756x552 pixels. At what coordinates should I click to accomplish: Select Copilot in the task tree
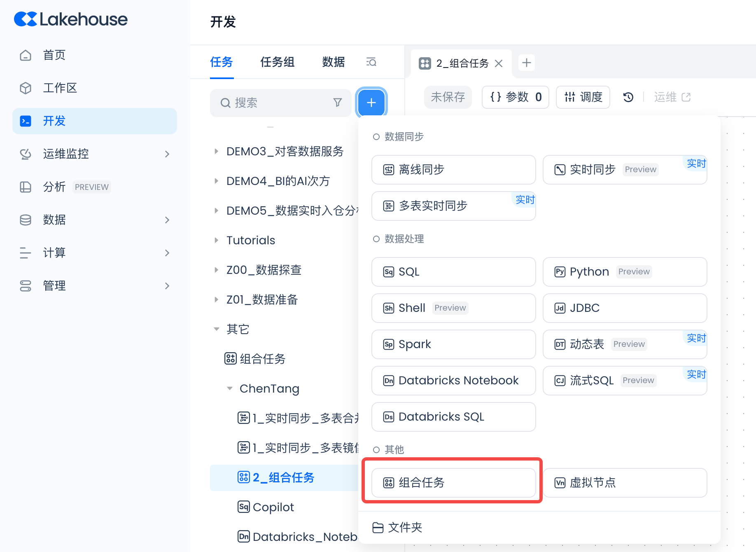click(273, 507)
